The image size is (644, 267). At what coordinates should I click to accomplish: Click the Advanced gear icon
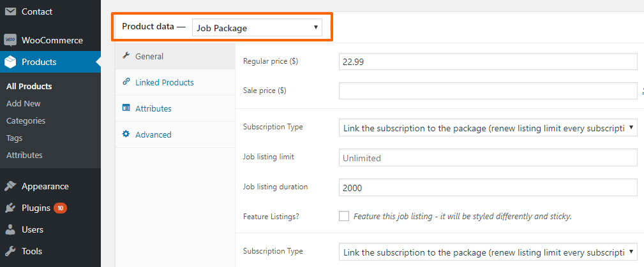126,134
